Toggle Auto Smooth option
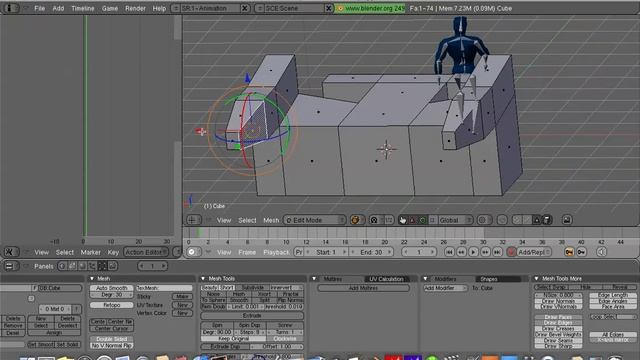The height and width of the screenshot is (360, 640). [x=111, y=288]
